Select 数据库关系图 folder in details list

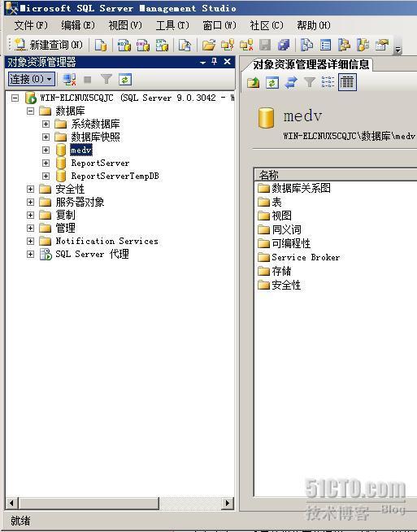(x=301, y=188)
